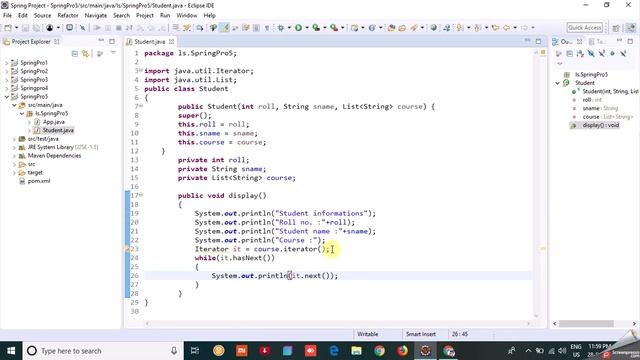The image size is (640, 360).
Task: Click the Outline panel horizontal scrollbar
Action: tap(586, 324)
